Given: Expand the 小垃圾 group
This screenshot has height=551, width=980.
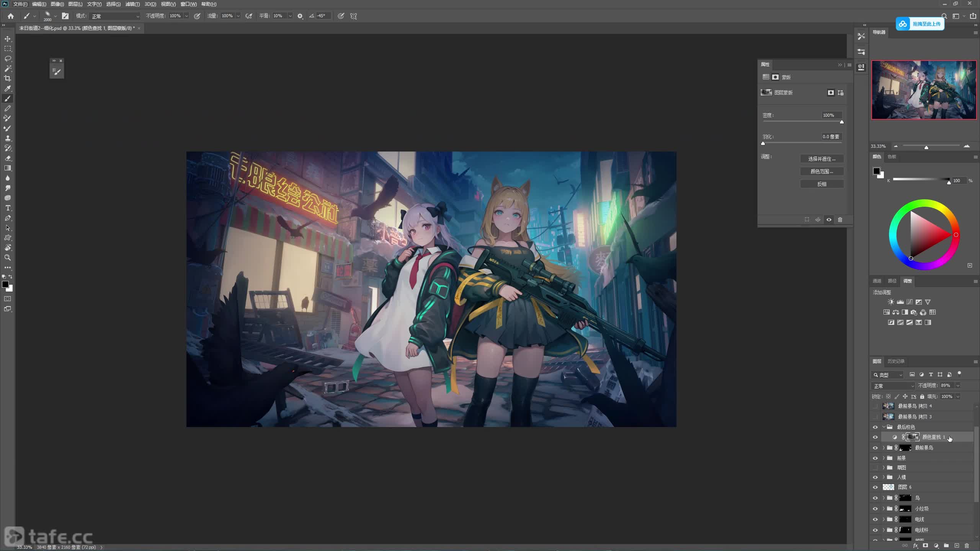Looking at the screenshot, I should [x=884, y=509].
